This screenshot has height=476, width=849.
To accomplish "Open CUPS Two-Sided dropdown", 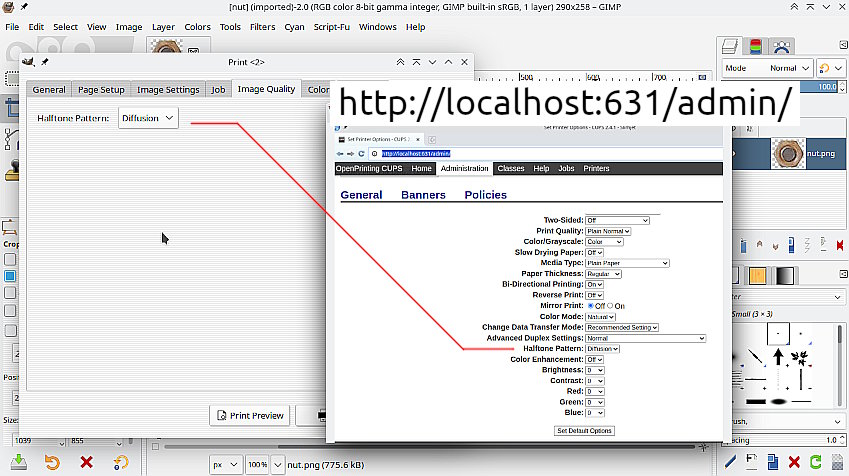I will coord(617,220).
